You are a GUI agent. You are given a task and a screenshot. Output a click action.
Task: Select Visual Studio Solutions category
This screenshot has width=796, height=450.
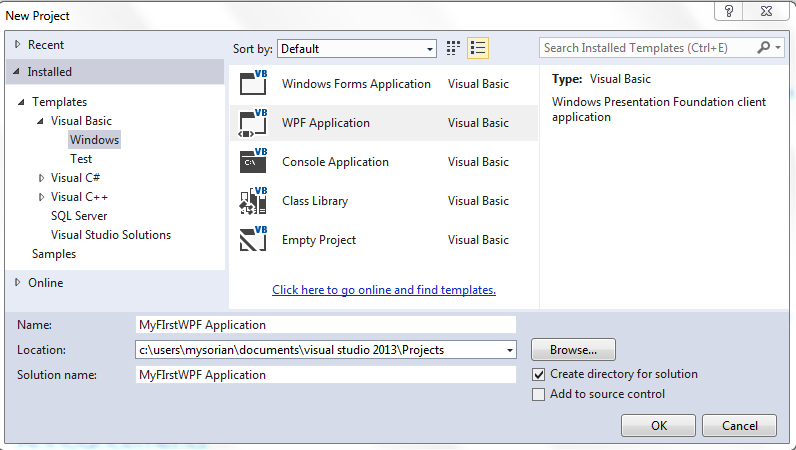(111, 235)
